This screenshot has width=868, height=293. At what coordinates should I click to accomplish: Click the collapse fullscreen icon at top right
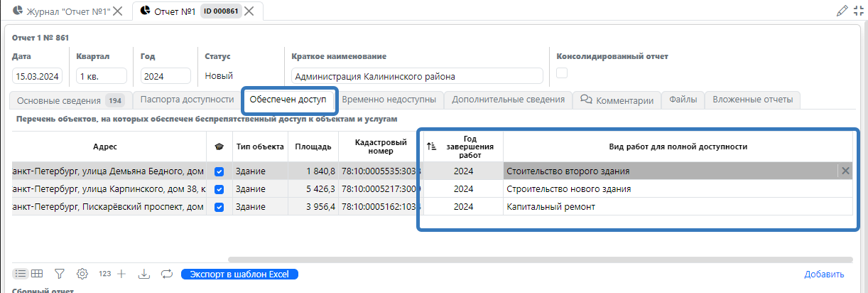click(859, 11)
